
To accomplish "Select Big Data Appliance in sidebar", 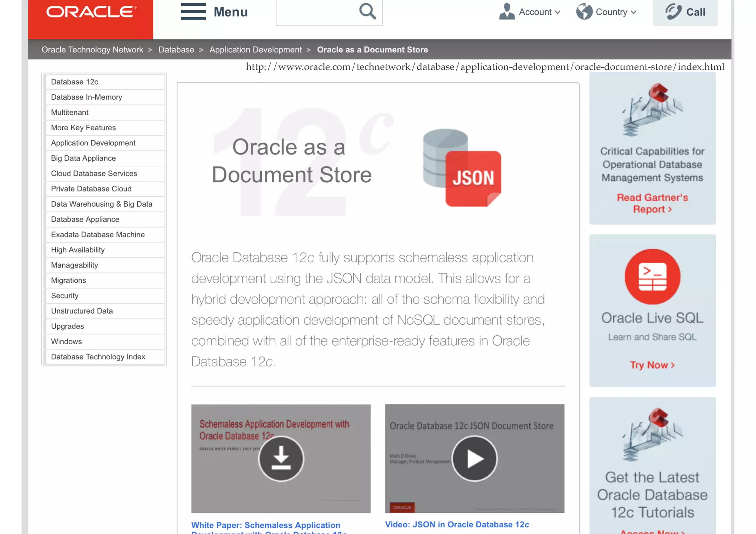I will coord(105,158).
